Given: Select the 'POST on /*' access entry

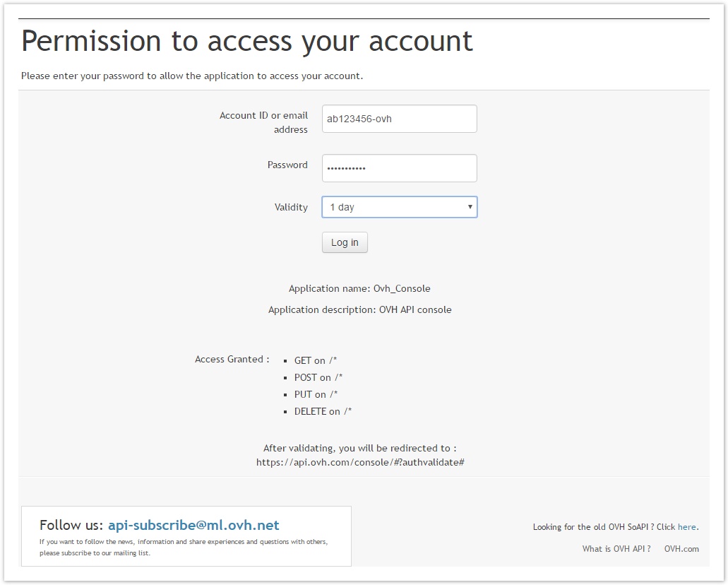Looking at the screenshot, I should click(x=318, y=377).
